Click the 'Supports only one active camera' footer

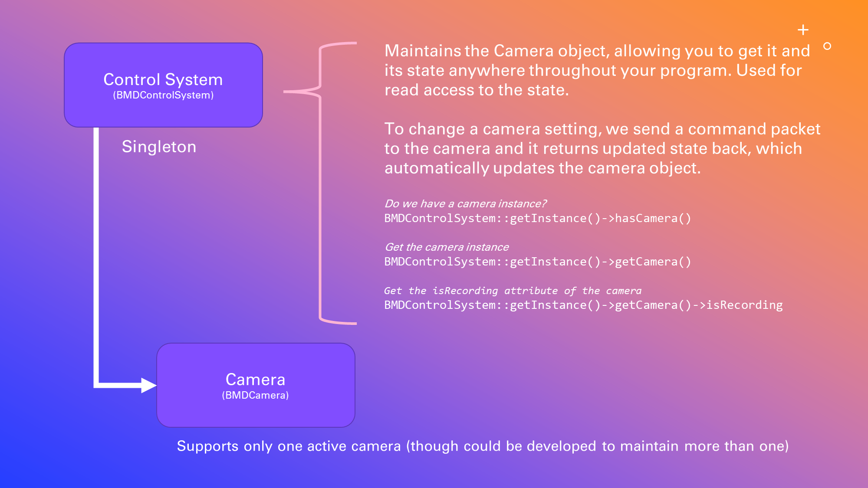483,446
